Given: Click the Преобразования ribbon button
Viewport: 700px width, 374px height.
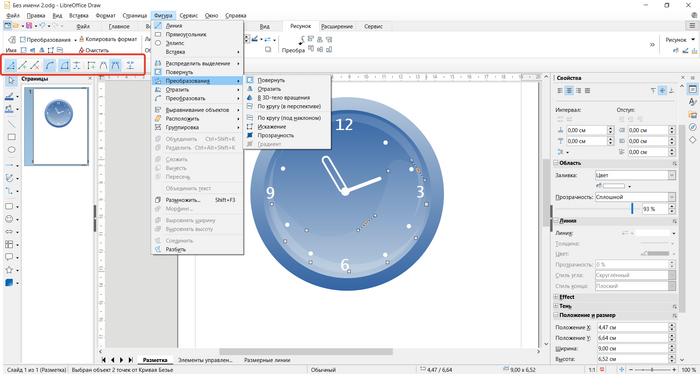Looking at the screenshot, I should pyautogui.click(x=47, y=40).
